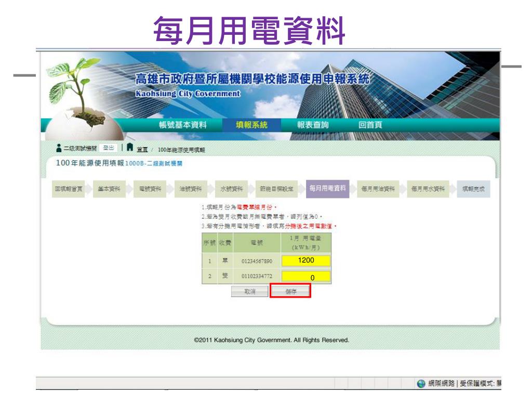Viewport: 532px width, 399px height.
Task: Click the globe icon in the browser status bar
Action: [421, 383]
